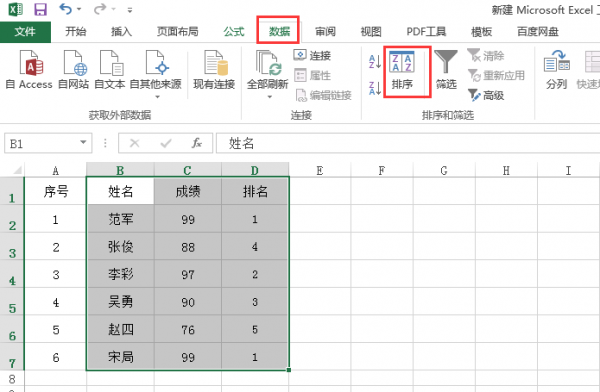Screen dimensions: 600x392
Task: Open the 文件 menu
Action: pos(25,32)
